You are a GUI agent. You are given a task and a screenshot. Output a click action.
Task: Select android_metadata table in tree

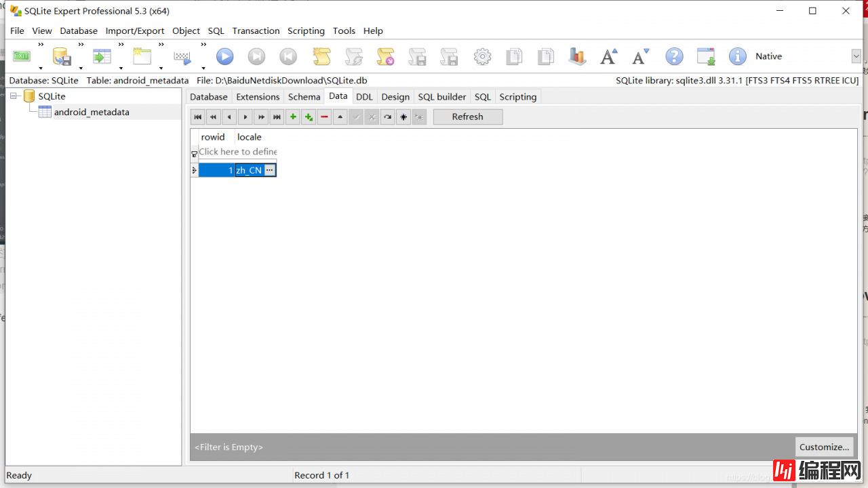92,112
